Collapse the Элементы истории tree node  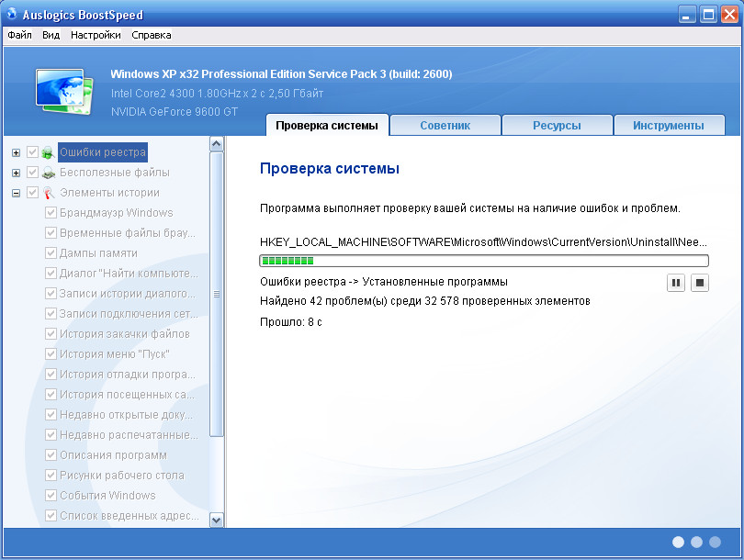click(17, 193)
